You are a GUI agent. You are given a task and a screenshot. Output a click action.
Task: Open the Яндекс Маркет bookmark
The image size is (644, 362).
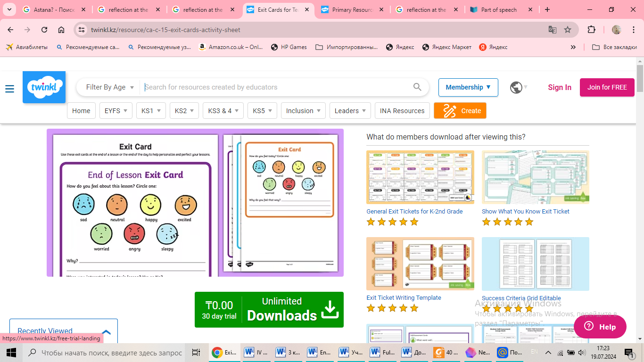pyautogui.click(x=447, y=47)
